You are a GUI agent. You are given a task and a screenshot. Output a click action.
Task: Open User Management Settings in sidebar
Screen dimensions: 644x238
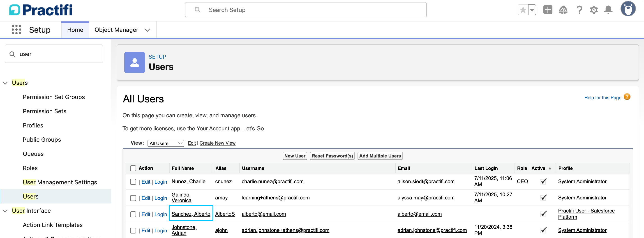[x=60, y=182]
